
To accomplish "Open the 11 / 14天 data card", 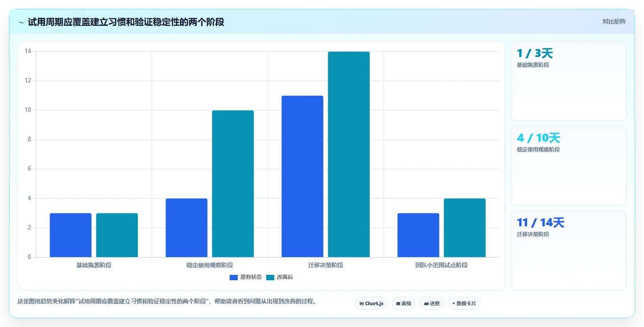I will 569,250.
